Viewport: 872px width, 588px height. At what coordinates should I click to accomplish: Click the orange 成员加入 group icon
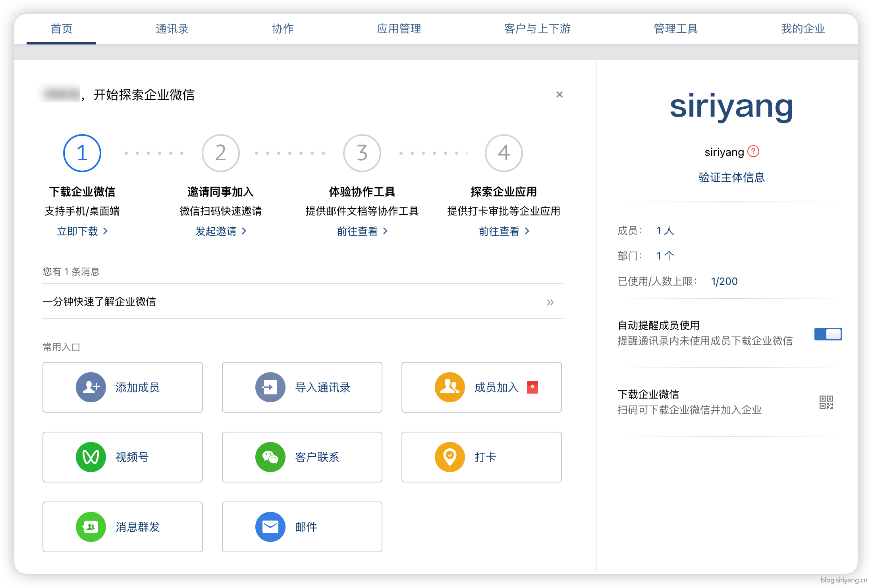450,387
